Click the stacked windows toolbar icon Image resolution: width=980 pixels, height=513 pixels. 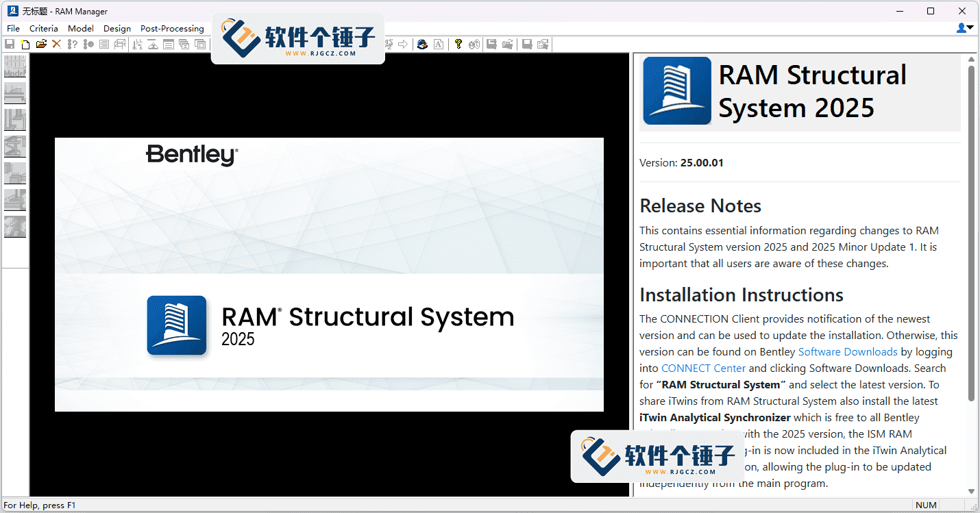pos(184,44)
